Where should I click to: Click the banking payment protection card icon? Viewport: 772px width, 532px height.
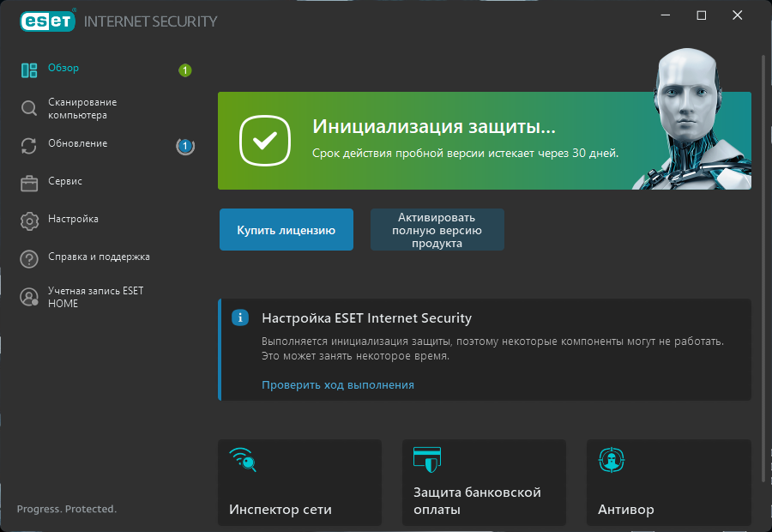(x=427, y=459)
